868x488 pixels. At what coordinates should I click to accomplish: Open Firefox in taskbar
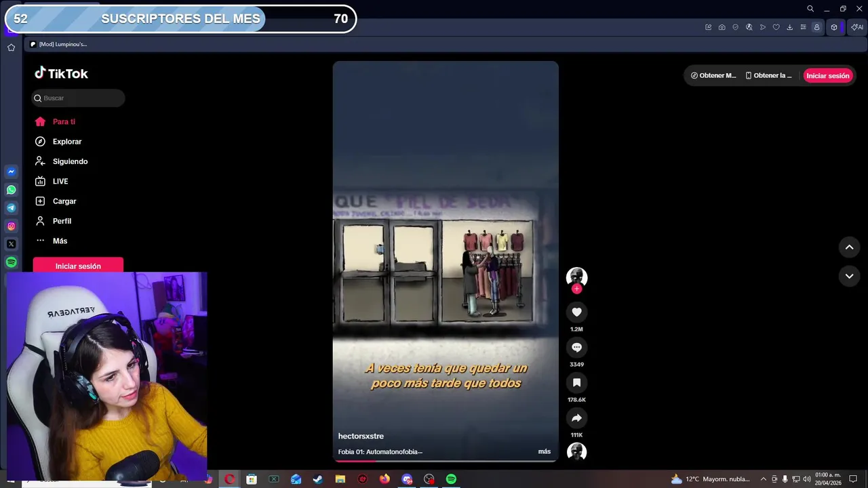click(x=384, y=479)
